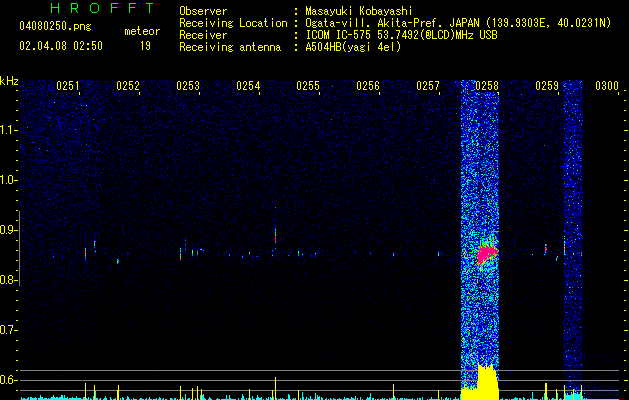
Task: Click the 0253 time marker
Action: click(x=188, y=86)
